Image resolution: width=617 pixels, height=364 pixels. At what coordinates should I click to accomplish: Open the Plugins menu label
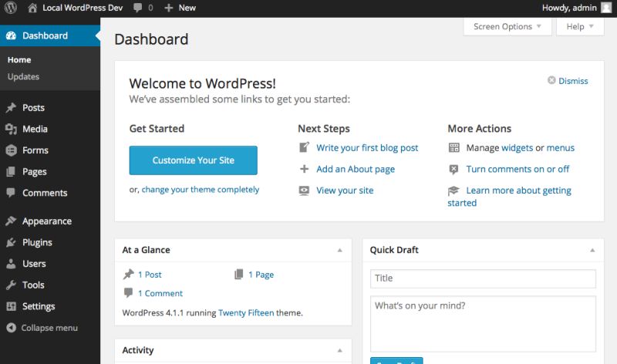tap(37, 242)
